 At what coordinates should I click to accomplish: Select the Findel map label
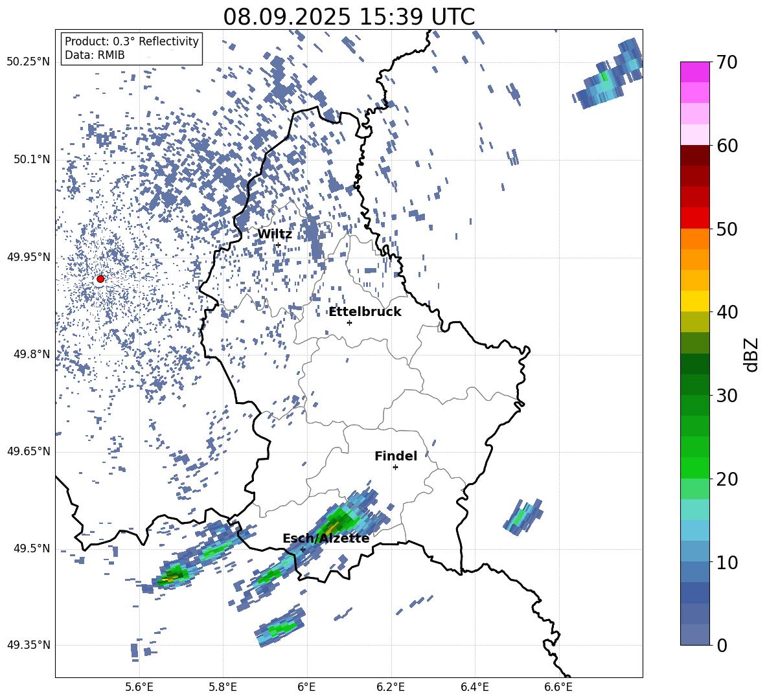pos(396,456)
